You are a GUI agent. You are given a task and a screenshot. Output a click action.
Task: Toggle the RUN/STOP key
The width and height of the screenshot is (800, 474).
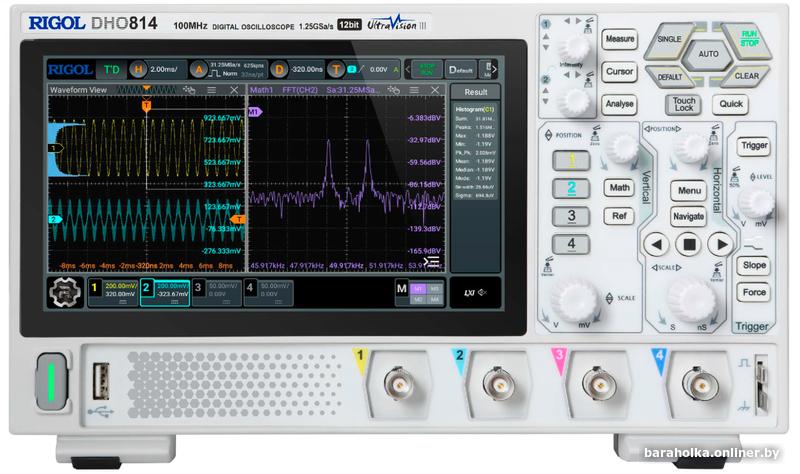[x=749, y=39]
